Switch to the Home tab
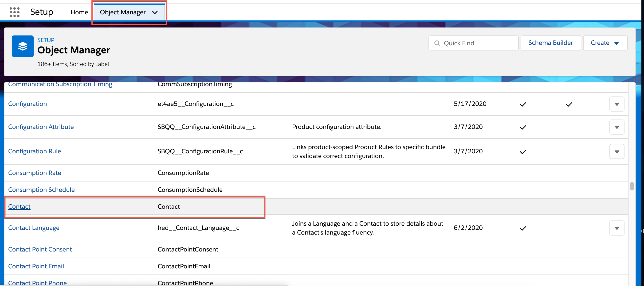 click(x=79, y=12)
